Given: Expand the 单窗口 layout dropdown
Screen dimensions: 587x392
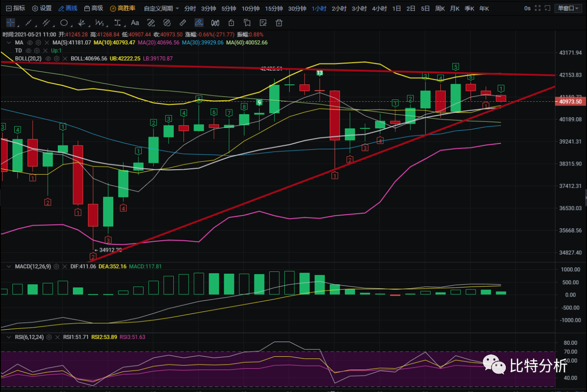Looking at the screenshot, I should pos(568,8).
